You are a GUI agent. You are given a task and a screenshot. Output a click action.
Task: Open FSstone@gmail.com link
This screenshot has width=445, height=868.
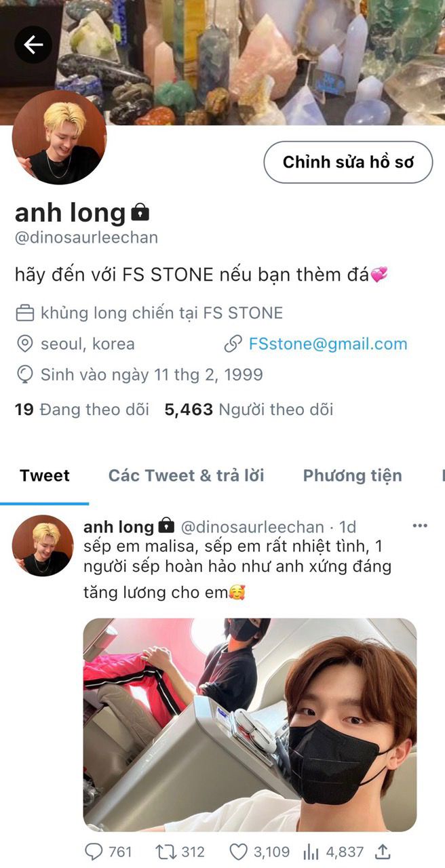[x=328, y=344]
